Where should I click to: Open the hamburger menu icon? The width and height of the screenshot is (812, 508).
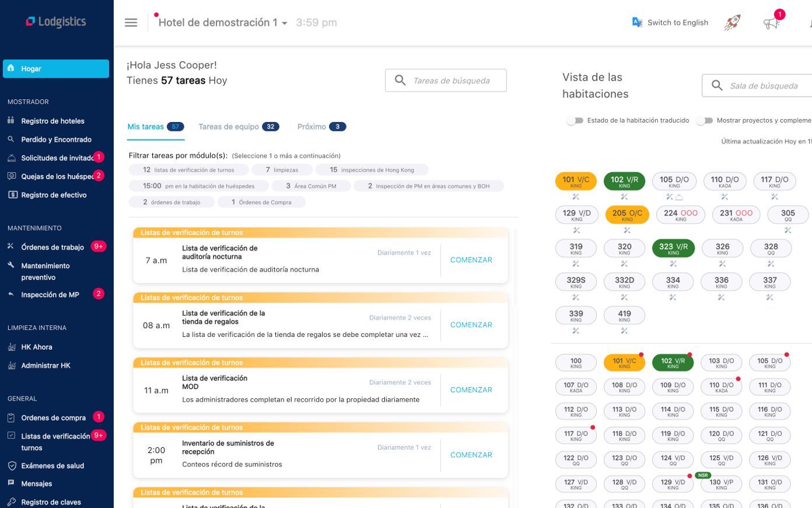[x=131, y=23]
